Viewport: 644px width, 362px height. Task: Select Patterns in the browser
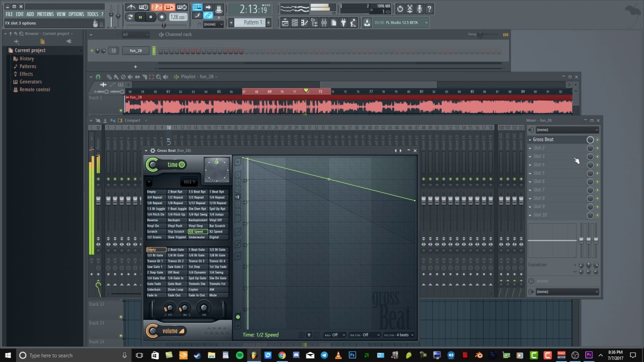tap(28, 66)
